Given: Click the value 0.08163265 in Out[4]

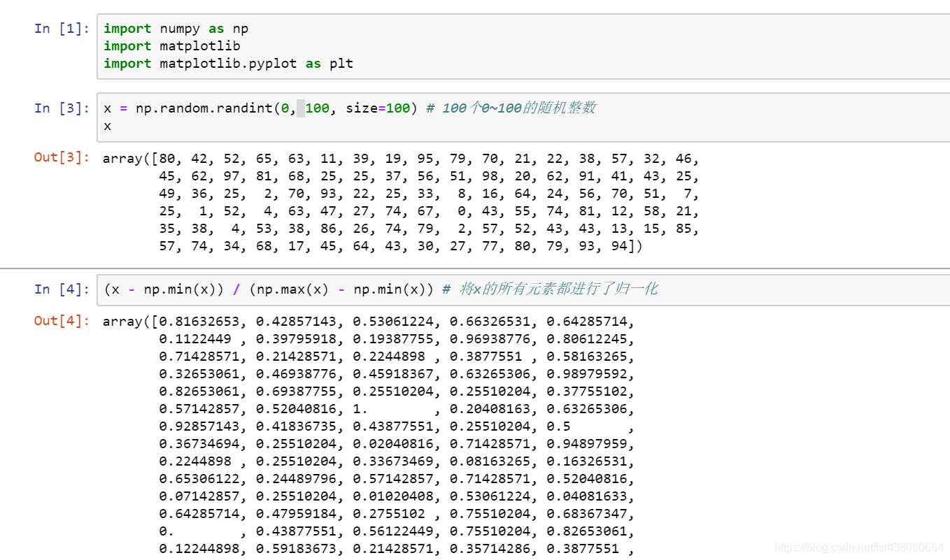Looking at the screenshot, I should pos(490,461).
